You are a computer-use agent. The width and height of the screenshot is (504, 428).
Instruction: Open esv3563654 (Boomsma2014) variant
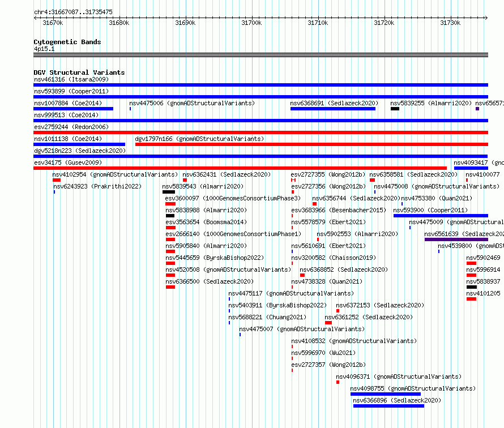pos(206,222)
